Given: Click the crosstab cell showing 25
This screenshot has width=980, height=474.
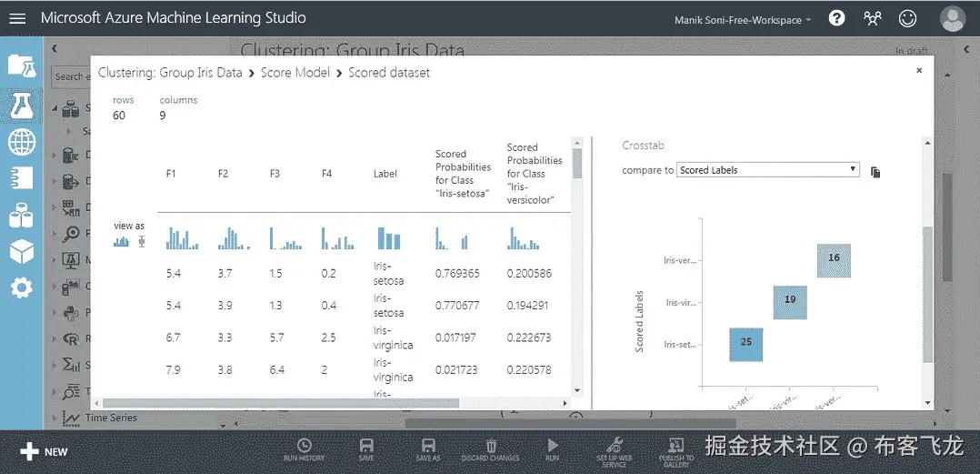Looking at the screenshot, I should pos(746,344).
